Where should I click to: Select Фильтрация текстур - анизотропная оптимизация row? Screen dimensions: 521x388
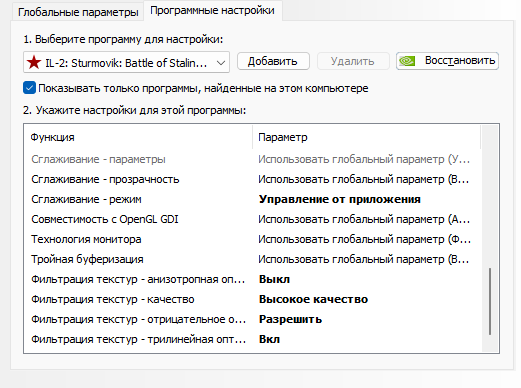coord(253,279)
